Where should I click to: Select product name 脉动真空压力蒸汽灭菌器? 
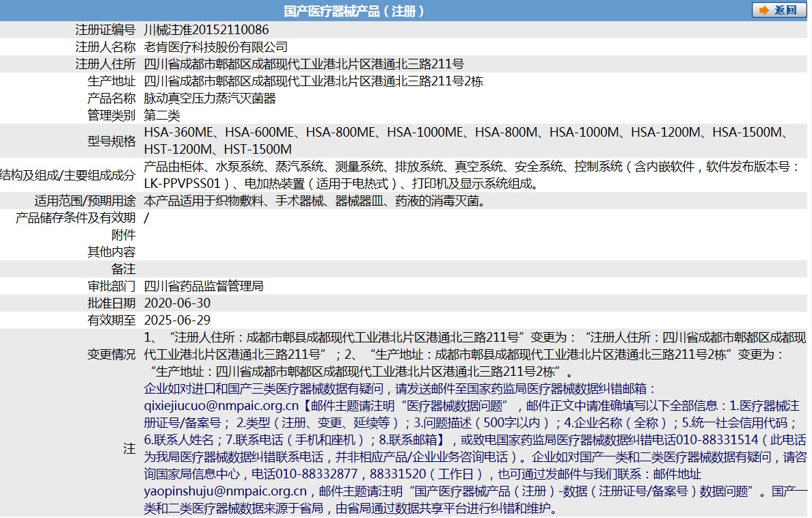(210, 98)
